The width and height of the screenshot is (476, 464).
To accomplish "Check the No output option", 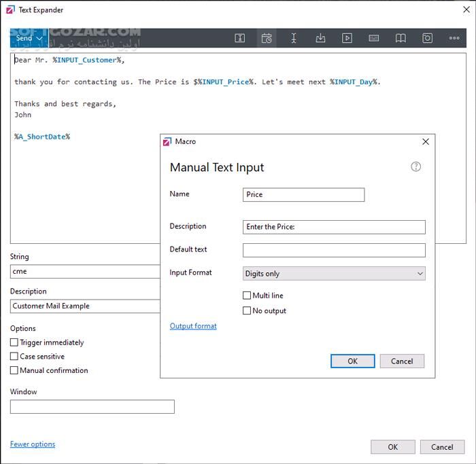I will (247, 310).
